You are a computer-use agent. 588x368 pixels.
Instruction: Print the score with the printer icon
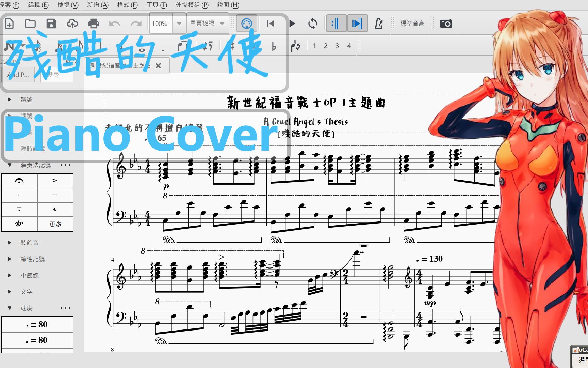coord(93,24)
